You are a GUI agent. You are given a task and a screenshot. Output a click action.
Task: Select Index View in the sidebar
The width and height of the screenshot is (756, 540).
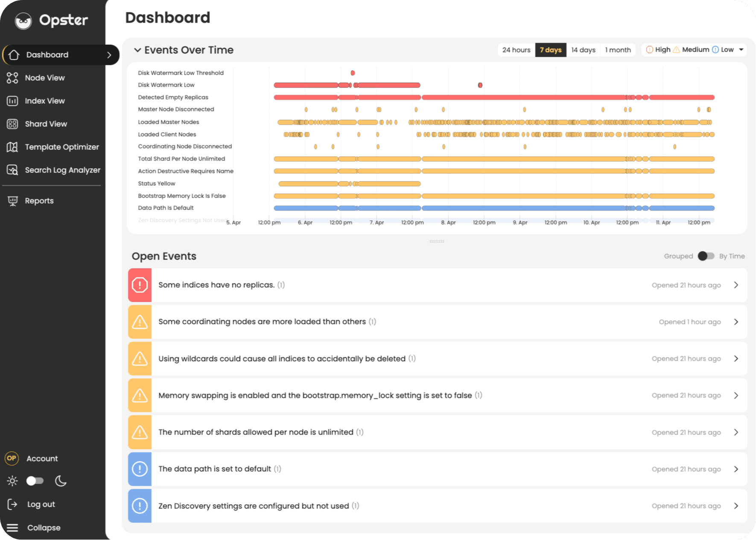coord(44,101)
